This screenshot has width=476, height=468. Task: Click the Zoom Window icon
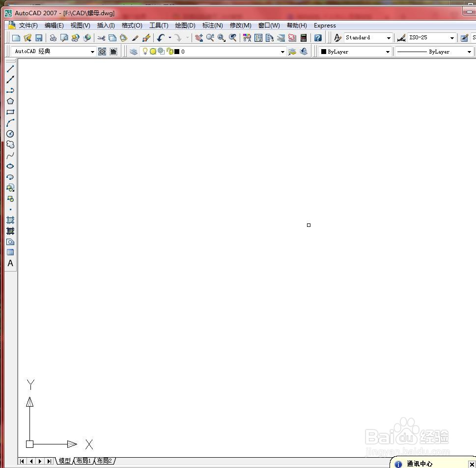point(222,38)
